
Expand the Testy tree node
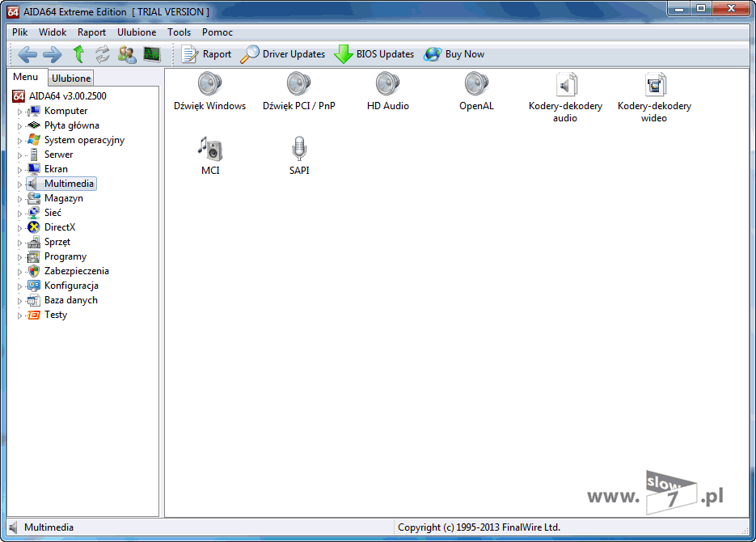click(19, 315)
